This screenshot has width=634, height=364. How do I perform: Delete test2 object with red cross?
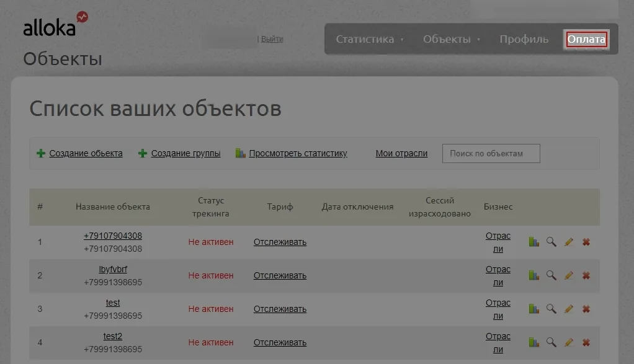point(586,342)
